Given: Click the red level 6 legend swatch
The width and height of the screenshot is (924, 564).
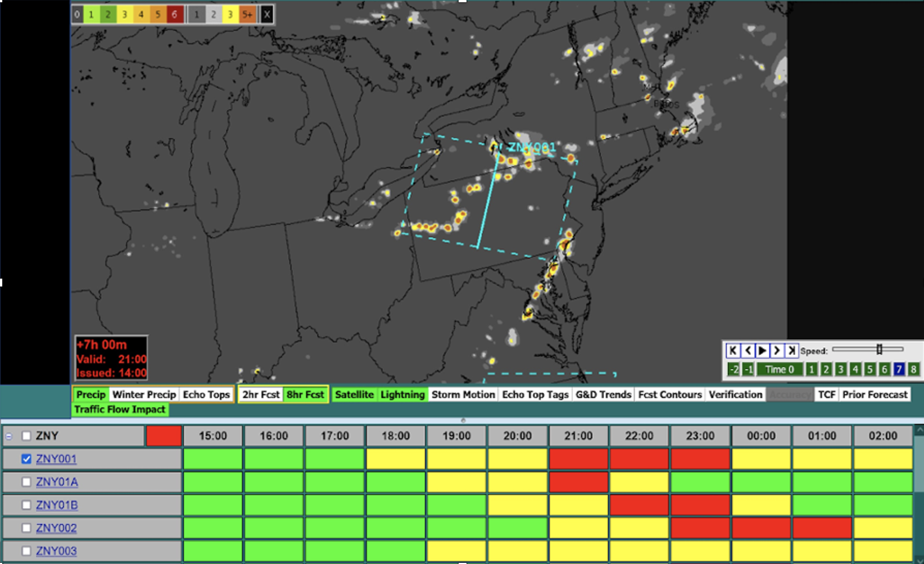Looking at the screenshot, I should point(174,15).
